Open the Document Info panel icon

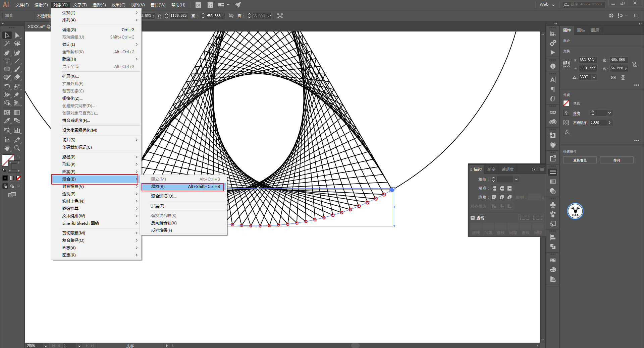coord(553,66)
